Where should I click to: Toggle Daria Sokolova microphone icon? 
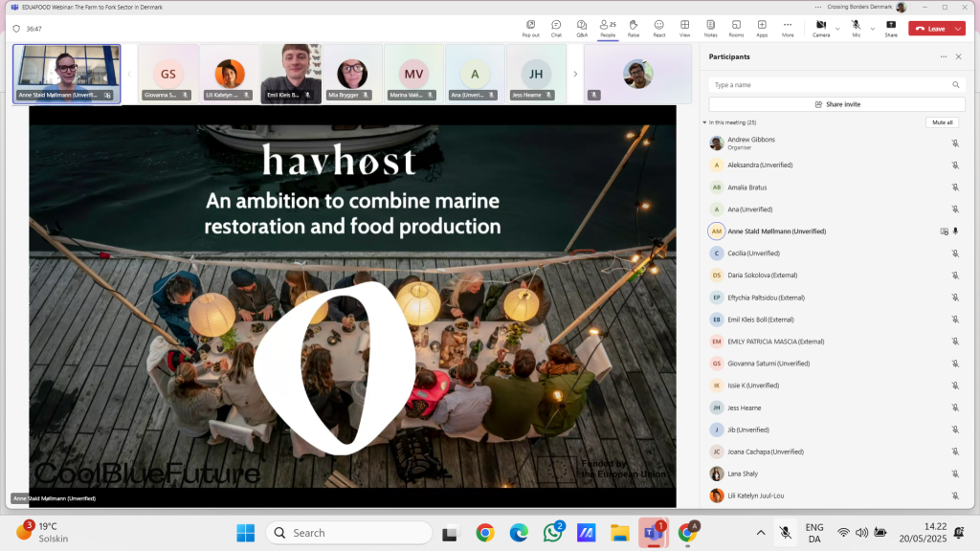pos(955,275)
